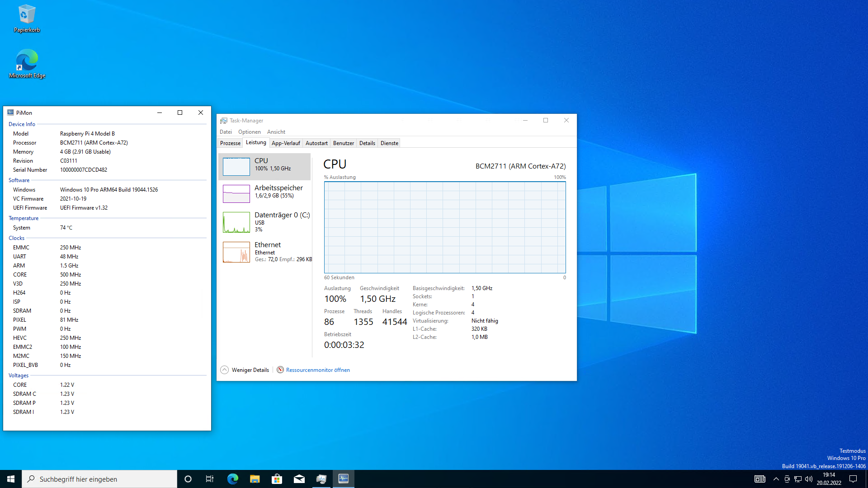Switch to the Leistung tab
This screenshot has width=868, height=488.
[x=256, y=142]
